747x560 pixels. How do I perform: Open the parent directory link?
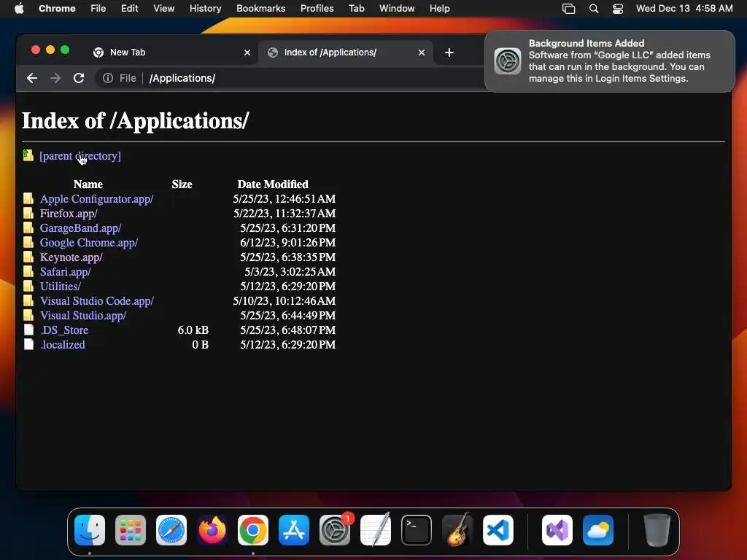point(80,156)
